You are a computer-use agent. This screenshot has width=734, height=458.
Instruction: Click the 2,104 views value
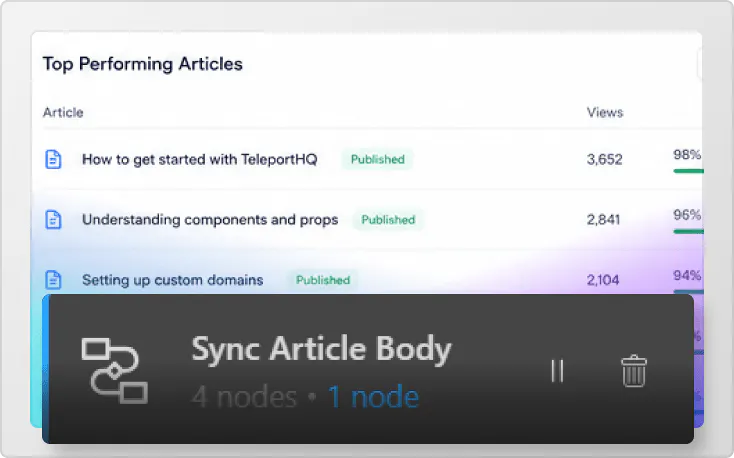(x=603, y=280)
